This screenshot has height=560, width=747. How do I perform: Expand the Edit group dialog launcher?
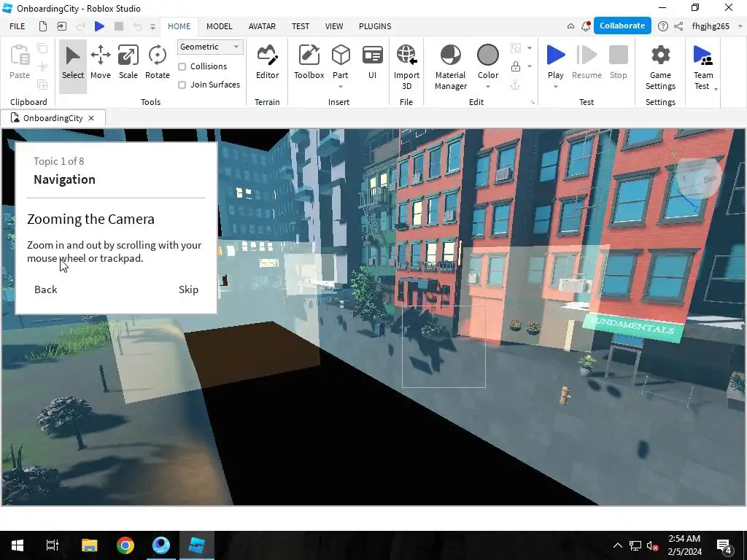coord(532,102)
